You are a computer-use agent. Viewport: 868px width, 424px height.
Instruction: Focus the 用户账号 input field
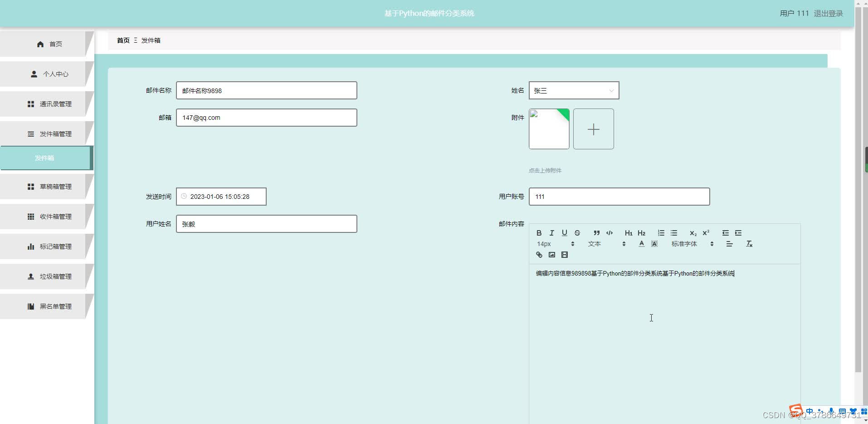click(x=619, y=197)
